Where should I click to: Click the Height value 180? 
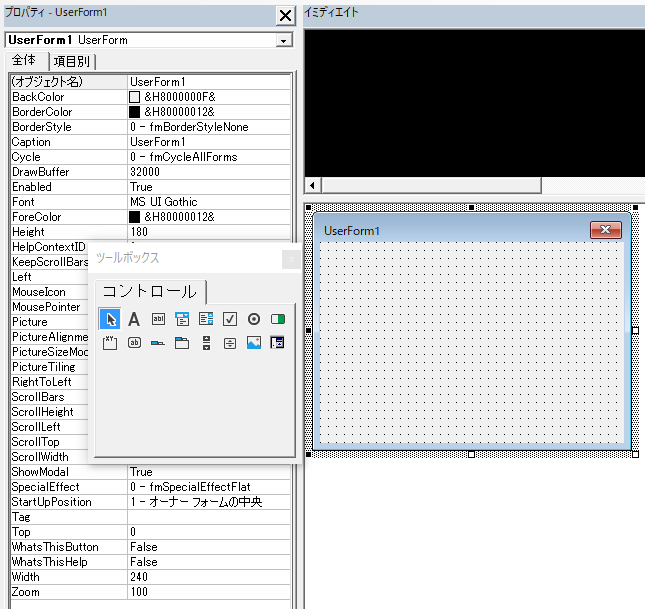click(x=139, y=232)
